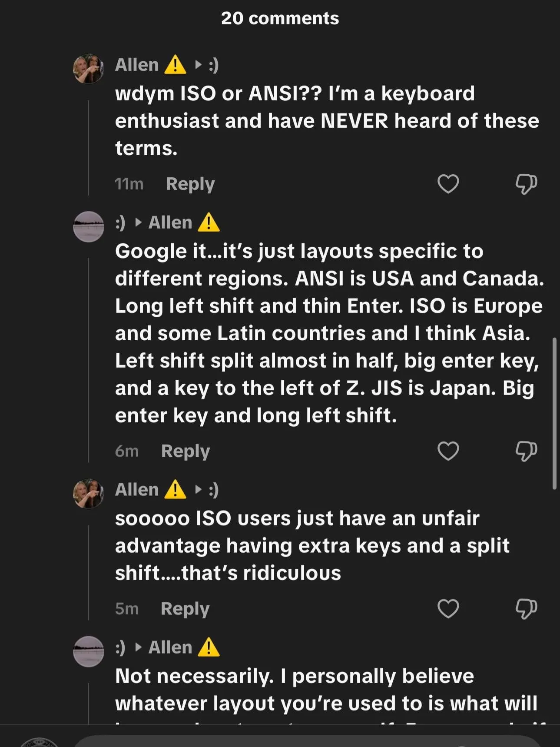Open the ":)" user's avatar on "Google it" comment
Viewport: 560px width, 747px height.
click(x=89, y=226)
